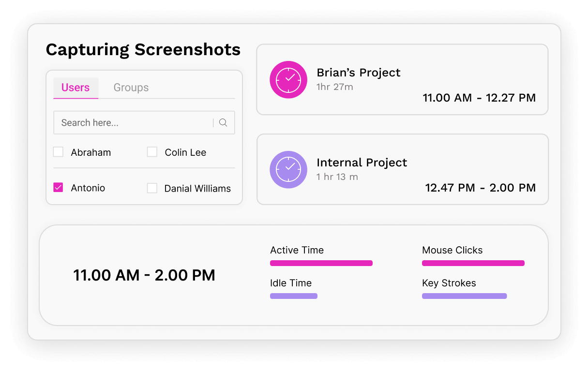Click the Idle Time purple bar

pyautogui.click(x=293, y=296)
